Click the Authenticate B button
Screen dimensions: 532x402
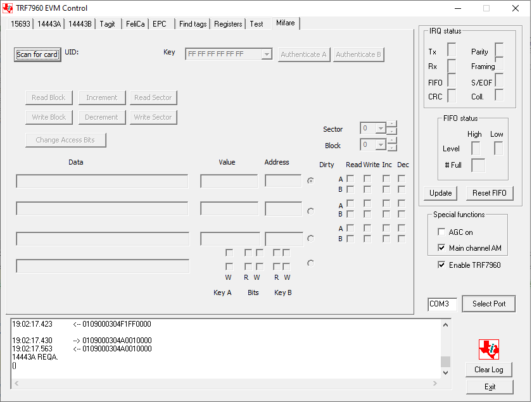click(358, 54)
